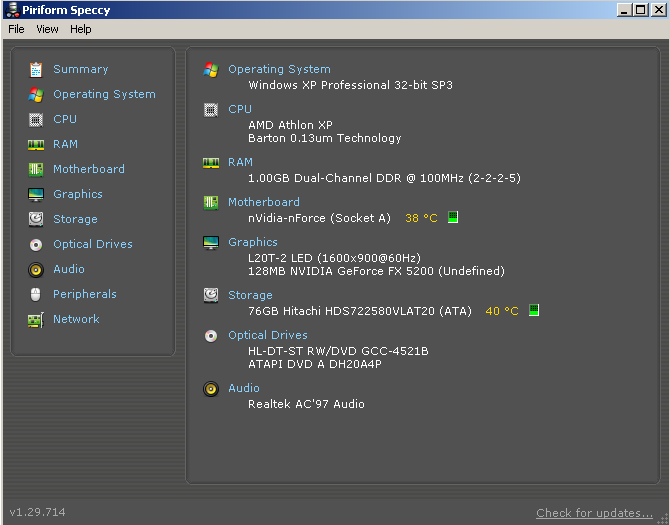The width and height of the screenshot is (670, 525).
Task: Open the Motherboard section in sidebar
Action: pos(89,169)
